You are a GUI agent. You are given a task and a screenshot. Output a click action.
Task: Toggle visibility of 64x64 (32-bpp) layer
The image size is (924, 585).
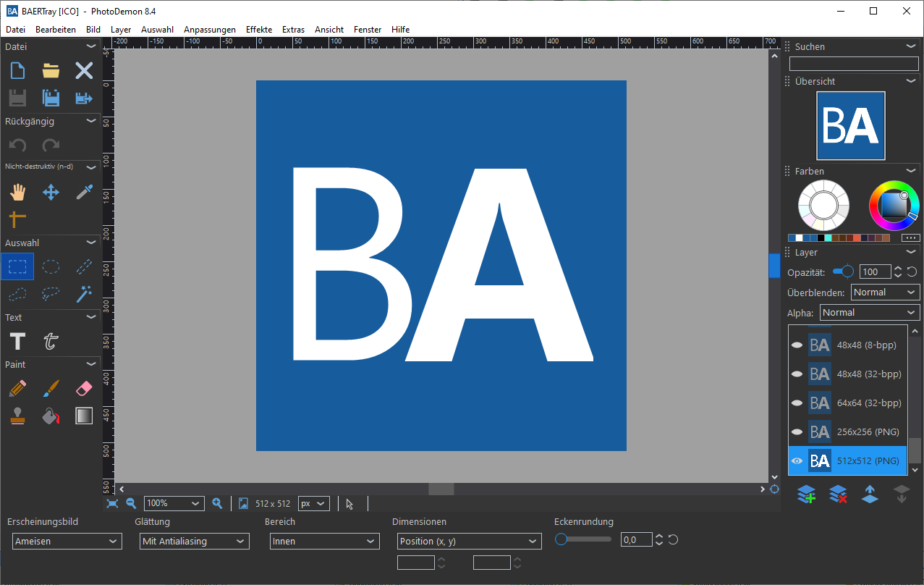pyautogui.click(x=797, y=403)
